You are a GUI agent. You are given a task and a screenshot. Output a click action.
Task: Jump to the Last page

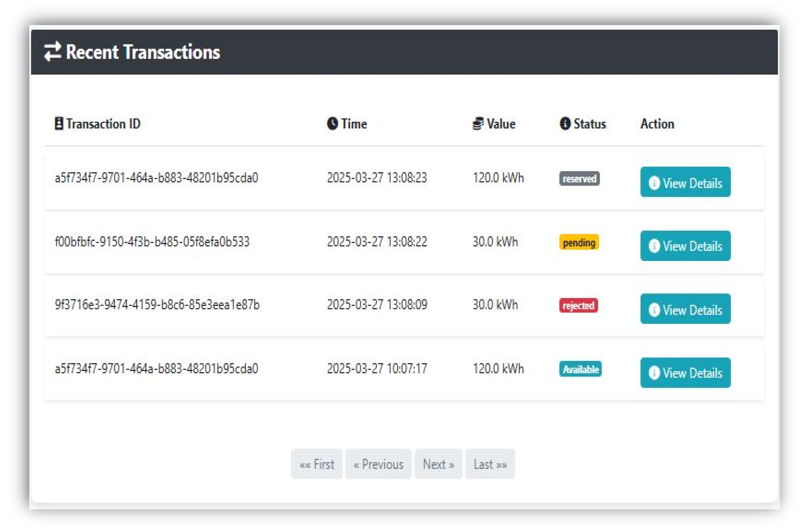pos(490,464)
